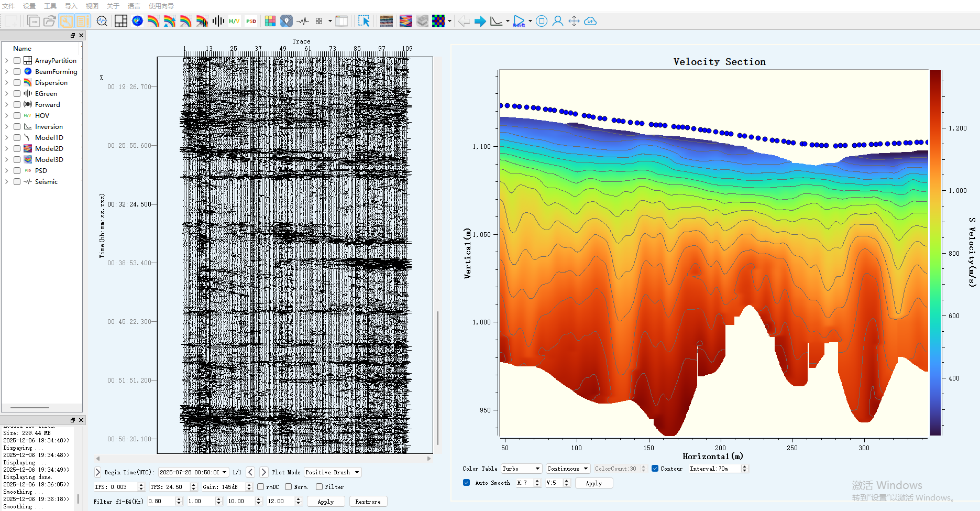Open the Color Table Turbo dropdown
The height and width of the screenshot is (511, 980).
click(521, 469)
